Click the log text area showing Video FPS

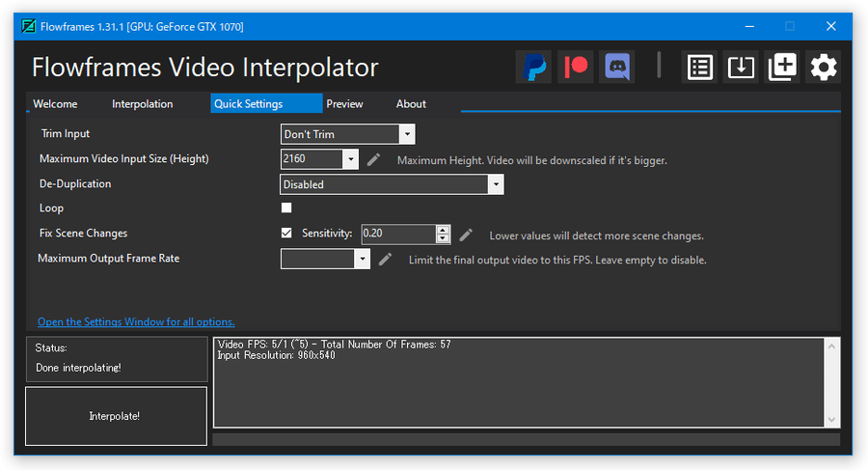519,382
